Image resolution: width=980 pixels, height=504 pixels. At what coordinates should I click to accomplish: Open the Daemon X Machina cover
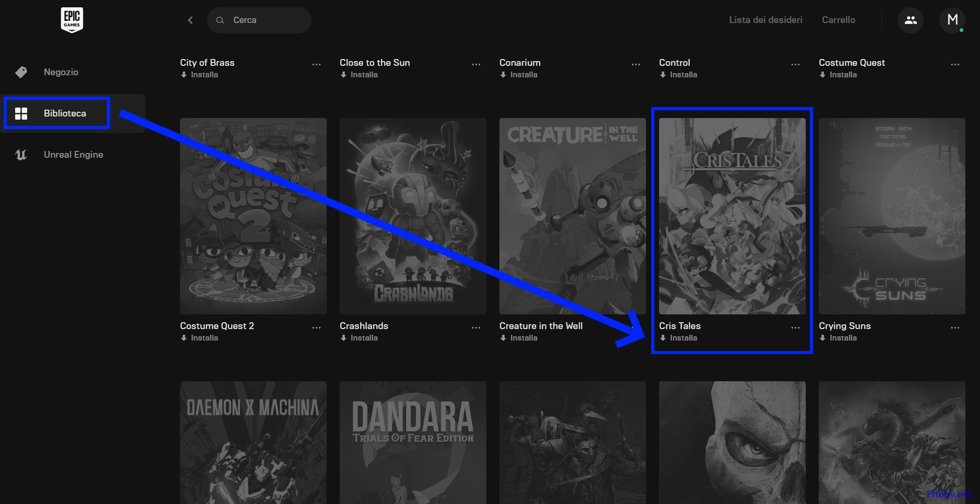point(253,442)
